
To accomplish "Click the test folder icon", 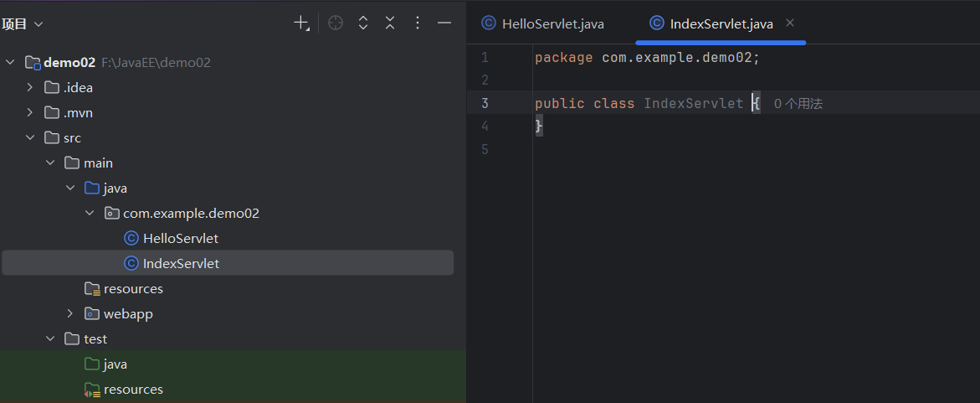I will pyautogui.click(x=72, y=339).
